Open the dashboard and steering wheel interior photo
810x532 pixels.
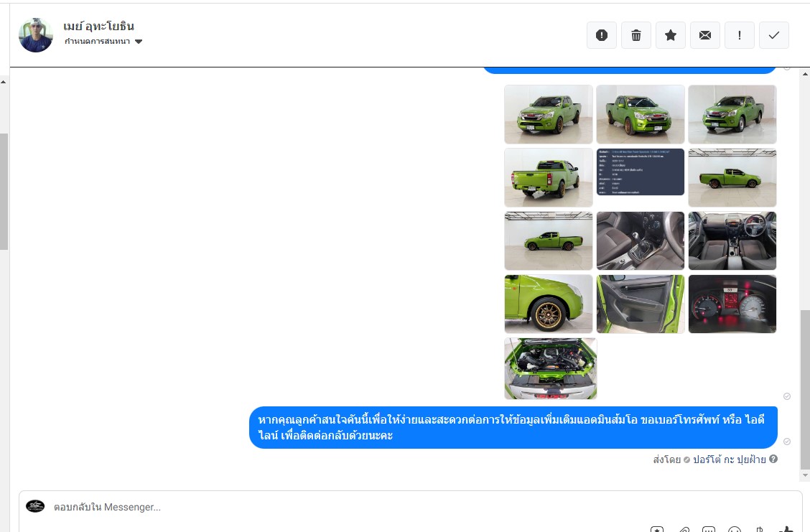(x=732, y=241)
